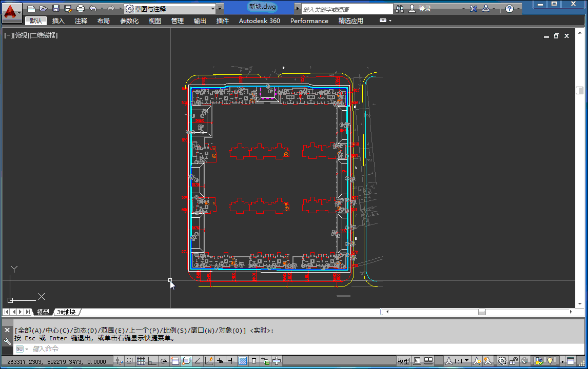This screenshot has width=588, height=369.
Task: Open the Sign In user menu
Action: (420, 9)
